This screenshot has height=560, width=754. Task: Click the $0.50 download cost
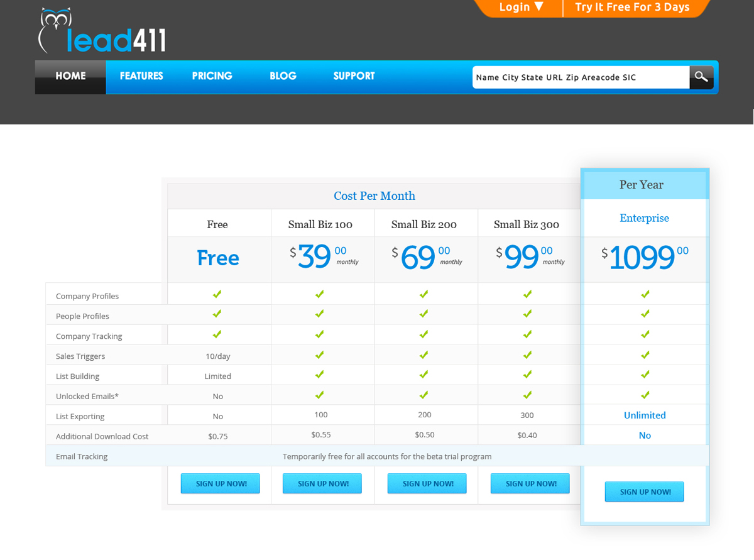click(425, 435)
